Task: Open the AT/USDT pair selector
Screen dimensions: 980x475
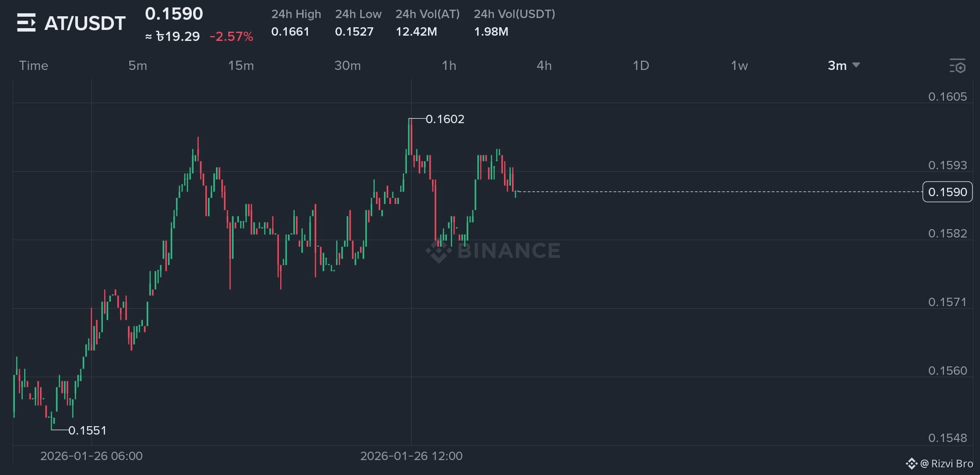Action: pyautogui.click(x=85, y=23)
